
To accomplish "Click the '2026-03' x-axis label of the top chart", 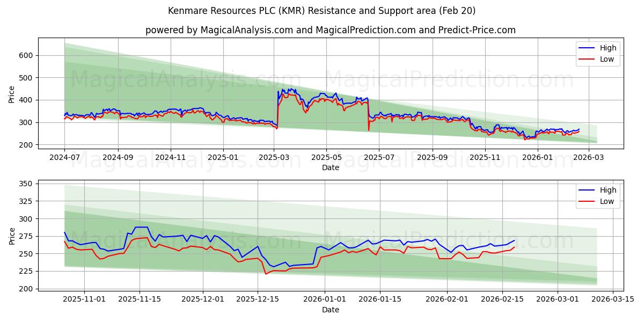I will click(589, 157).
